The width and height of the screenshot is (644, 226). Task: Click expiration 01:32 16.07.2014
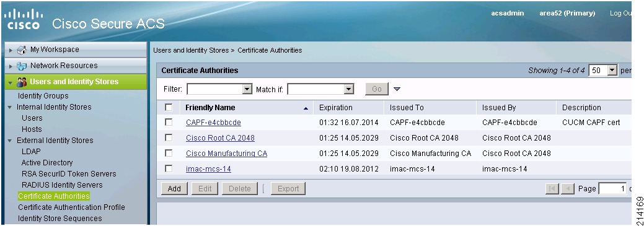[x=349, y=122]
